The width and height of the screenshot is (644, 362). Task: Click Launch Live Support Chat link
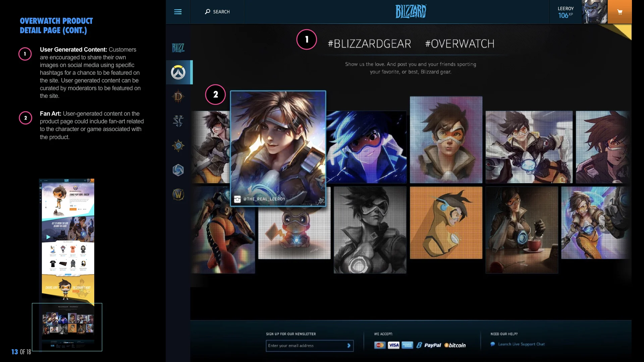(x=521, y=344)
